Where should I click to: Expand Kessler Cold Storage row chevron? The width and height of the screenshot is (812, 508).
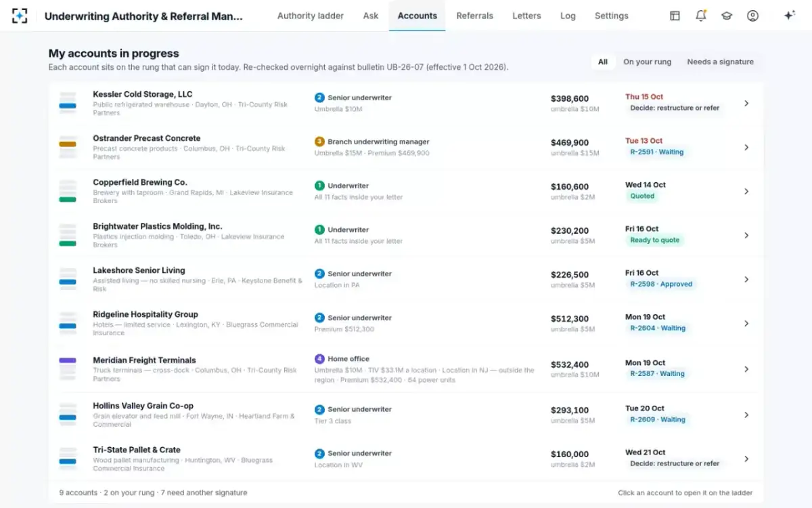tap(746, 104)
